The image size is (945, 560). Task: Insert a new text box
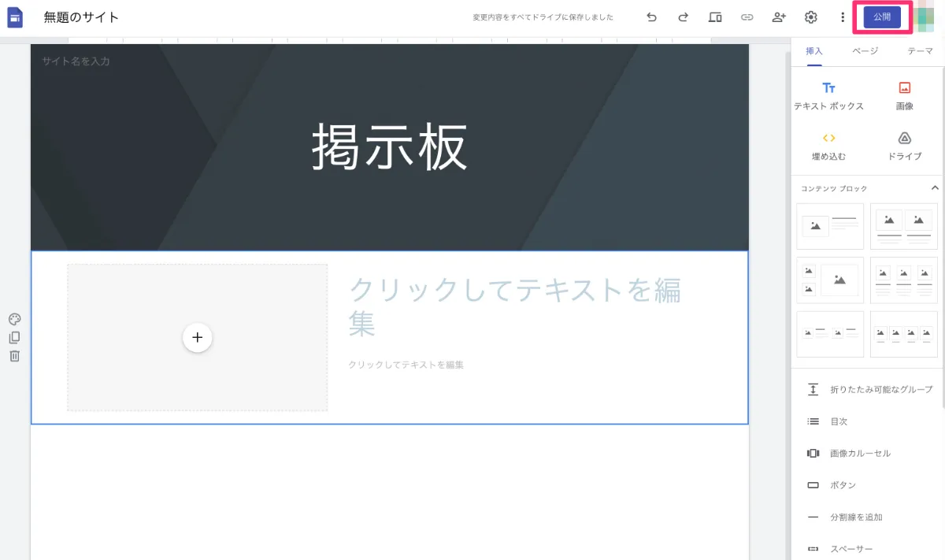[x=829, y=94]
